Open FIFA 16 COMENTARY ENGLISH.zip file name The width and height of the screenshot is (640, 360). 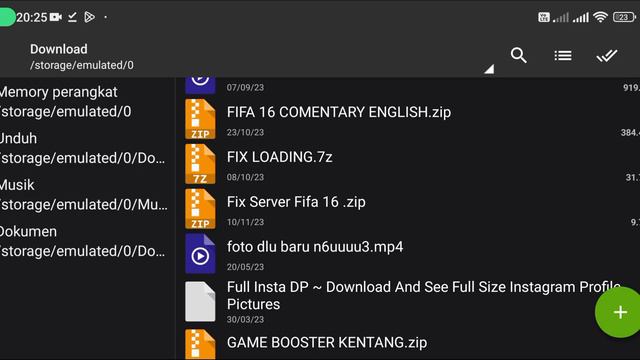coord(339,112)
